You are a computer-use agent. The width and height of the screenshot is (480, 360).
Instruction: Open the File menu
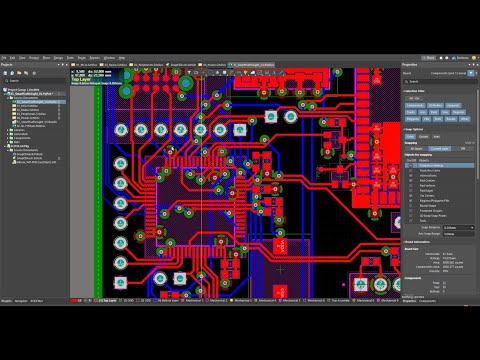pyautogui.click(x=4, y=58)
